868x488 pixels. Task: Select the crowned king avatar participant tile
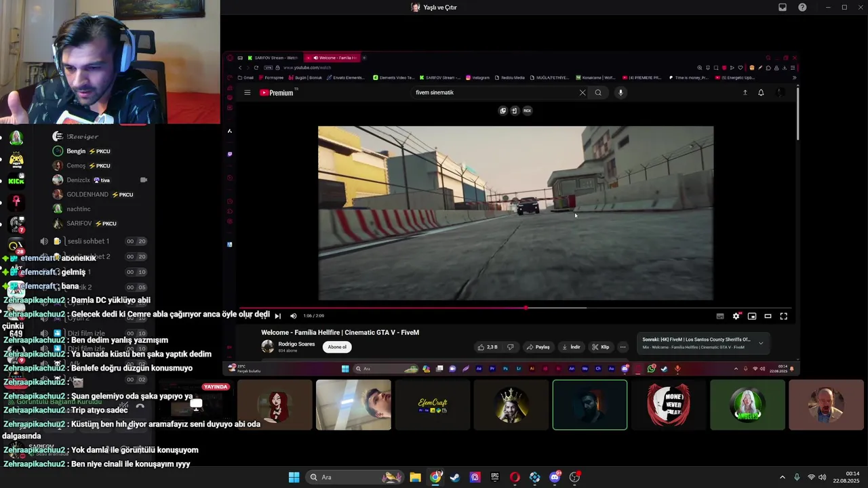tap(511, 405)
